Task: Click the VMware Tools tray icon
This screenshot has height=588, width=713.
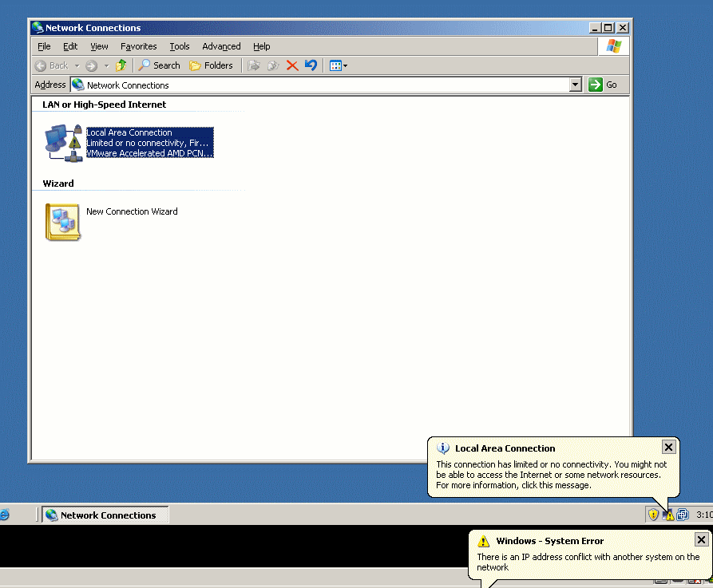Action: [681, 515]
